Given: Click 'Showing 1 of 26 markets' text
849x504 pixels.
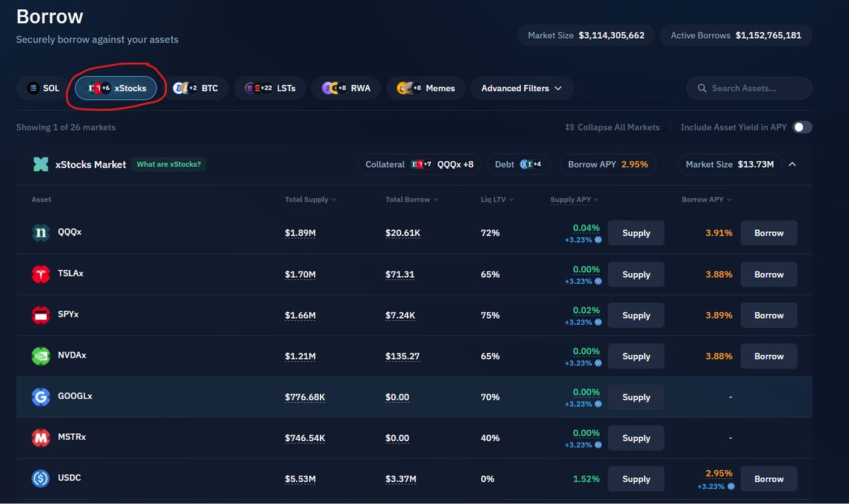Looking at the screenshot, I should 66,127.
